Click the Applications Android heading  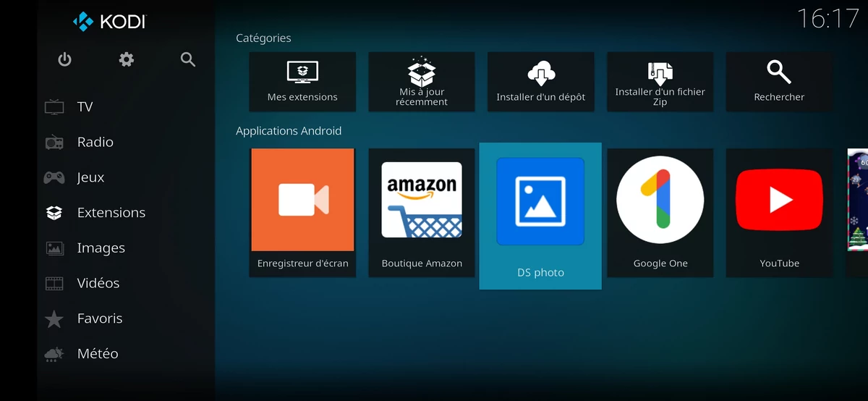[x=289, y=131]
